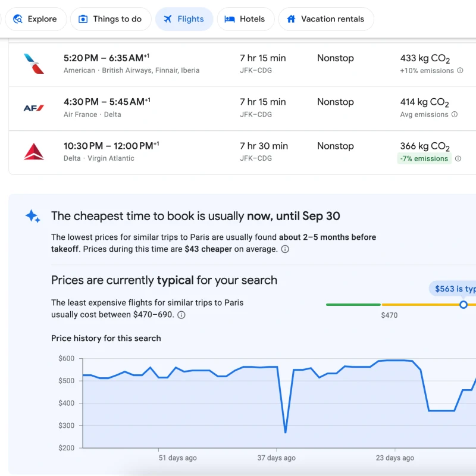Go to the Hotels tab

245,19
